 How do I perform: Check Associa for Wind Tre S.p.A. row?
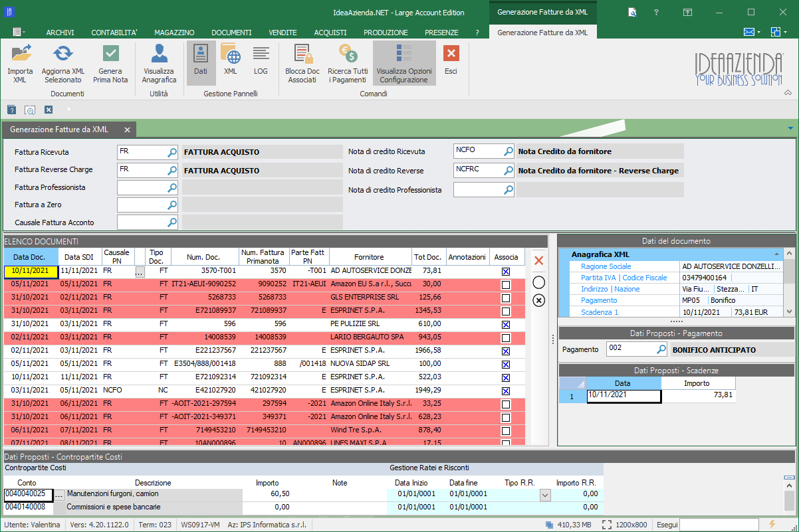[x=506, y=430]
